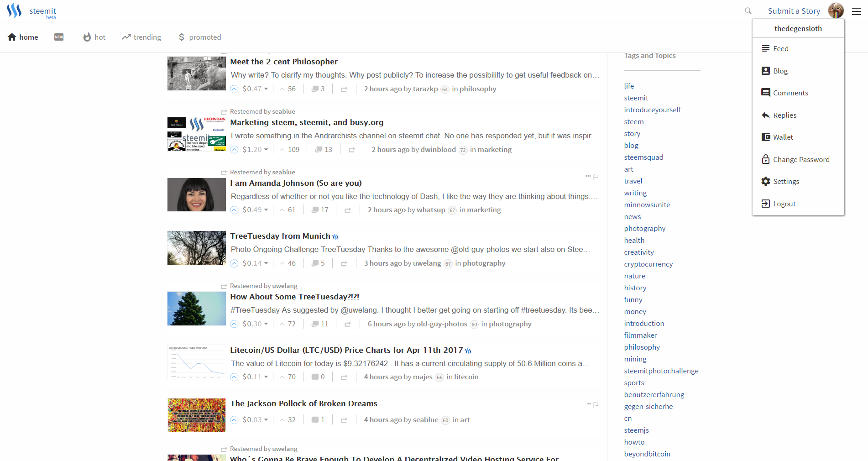Image resolution: width=868 pixels, height=461 pixels.
Task: Upvote the How About Some TreeTuesday post
Action: 234,324
